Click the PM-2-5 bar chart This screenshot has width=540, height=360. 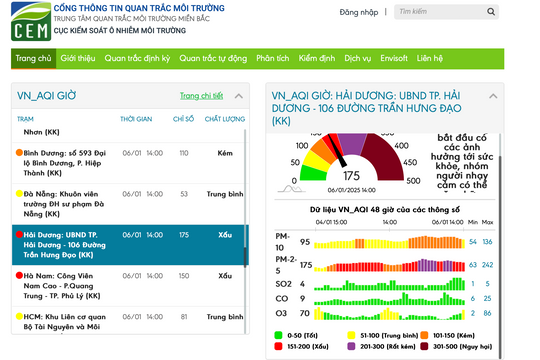(x=389, y=265)
